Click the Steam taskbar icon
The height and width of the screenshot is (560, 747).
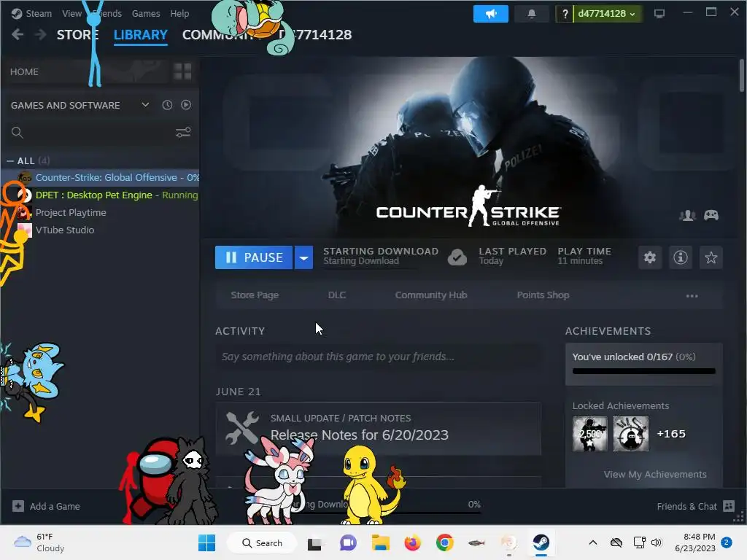[x=541, y=542]
